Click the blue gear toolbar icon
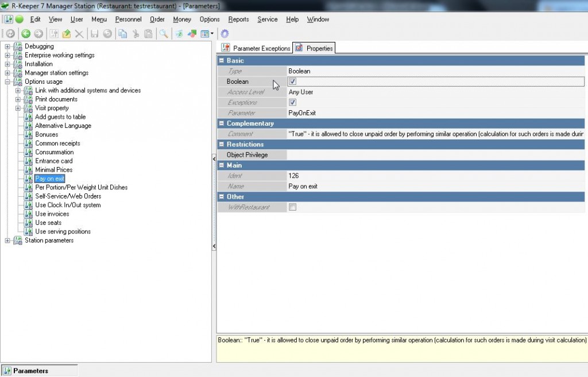 click(225, 34)
